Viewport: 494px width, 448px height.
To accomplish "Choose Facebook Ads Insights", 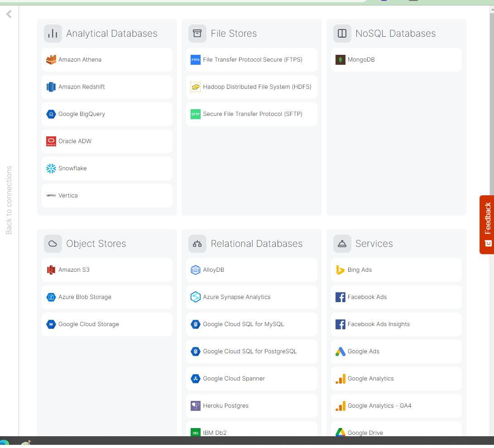I will [x=396, y=324].
